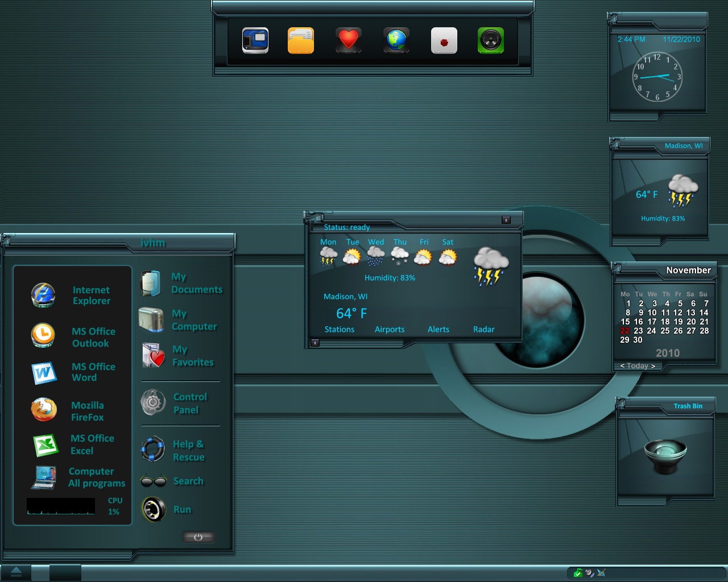Launch the green speaker icon in the dock
The width and height of the screenshot is (728, 582).
[x=491, y=41]
